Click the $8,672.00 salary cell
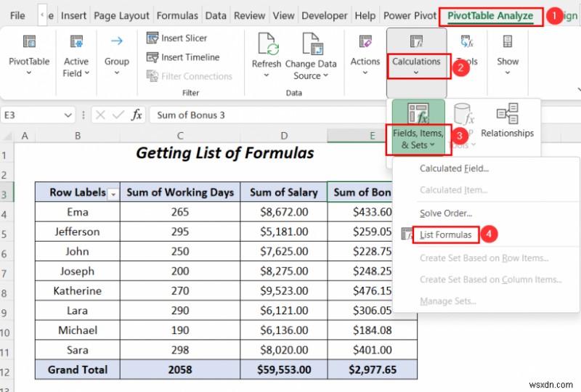This screenshot has width=581, height=392. tap(284, 211)
